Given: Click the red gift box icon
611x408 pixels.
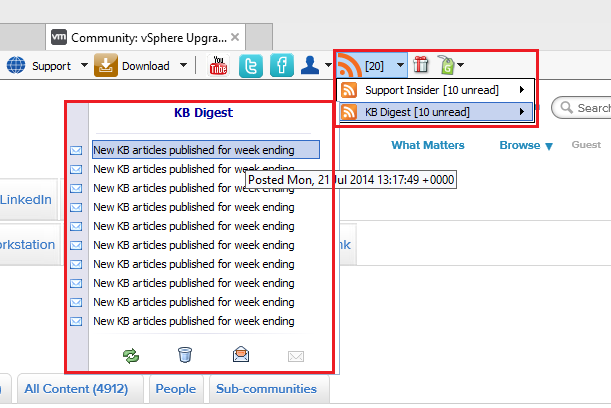Looking at the screenshot, I should pyautogui.click(x=420, y=65).
